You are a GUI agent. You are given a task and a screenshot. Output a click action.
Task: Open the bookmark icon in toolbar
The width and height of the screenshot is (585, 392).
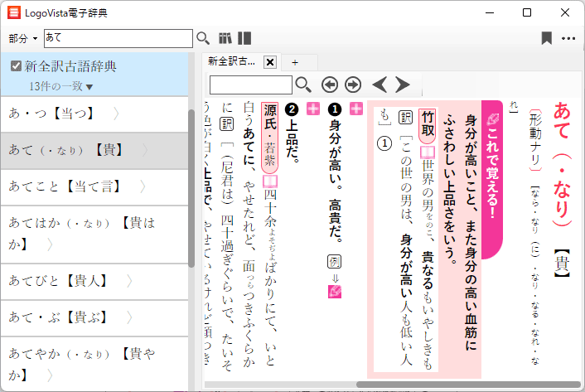coord(547,38)
